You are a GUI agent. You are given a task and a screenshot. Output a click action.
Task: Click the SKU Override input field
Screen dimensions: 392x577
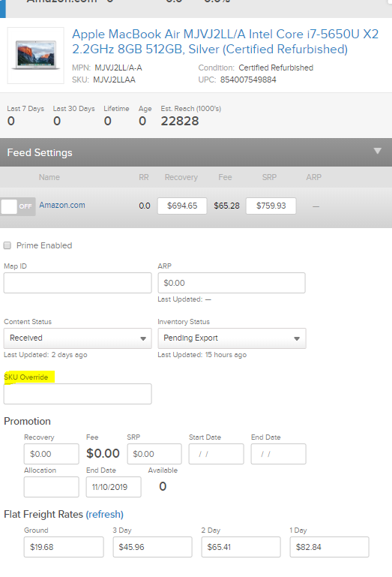point(78,394)
